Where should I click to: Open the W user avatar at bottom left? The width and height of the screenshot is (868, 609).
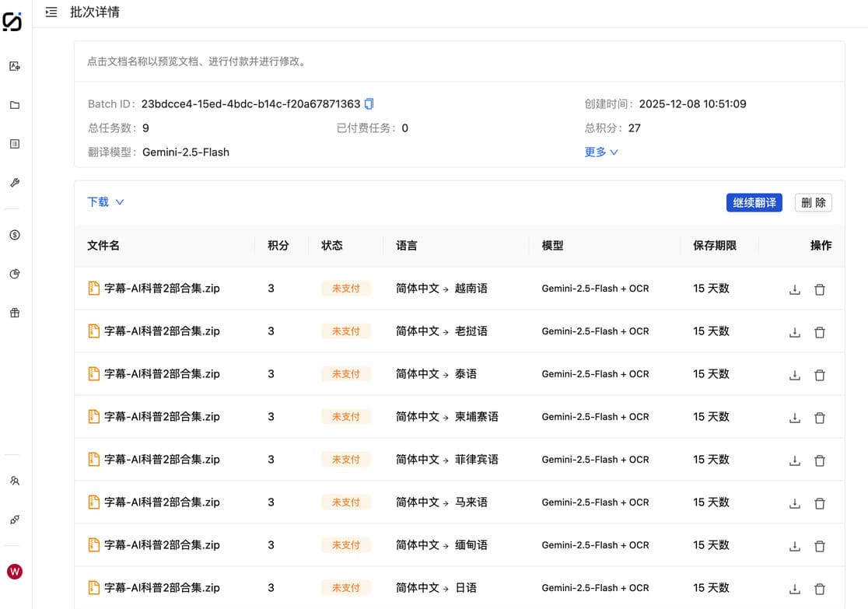pos(14,570)
